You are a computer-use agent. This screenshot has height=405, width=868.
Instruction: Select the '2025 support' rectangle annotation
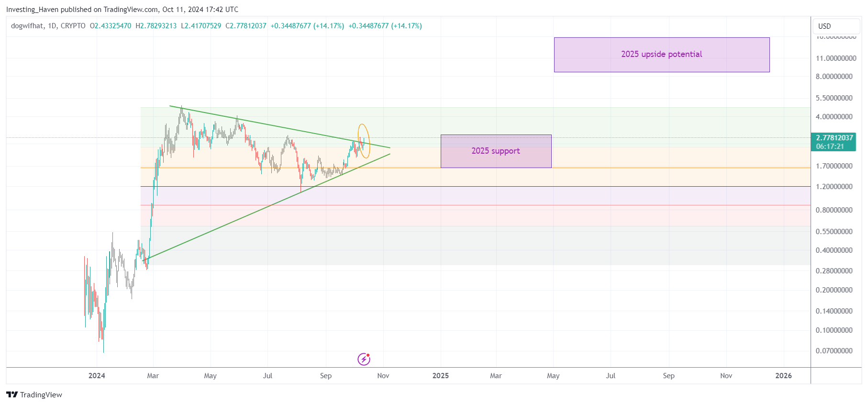pyautogui.click(x=496, y=151)
